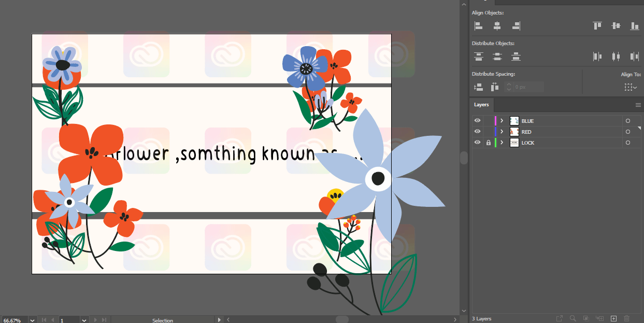Click the vertical align center icon
This screenshot has width=644, height=323.
coord(616,25)
